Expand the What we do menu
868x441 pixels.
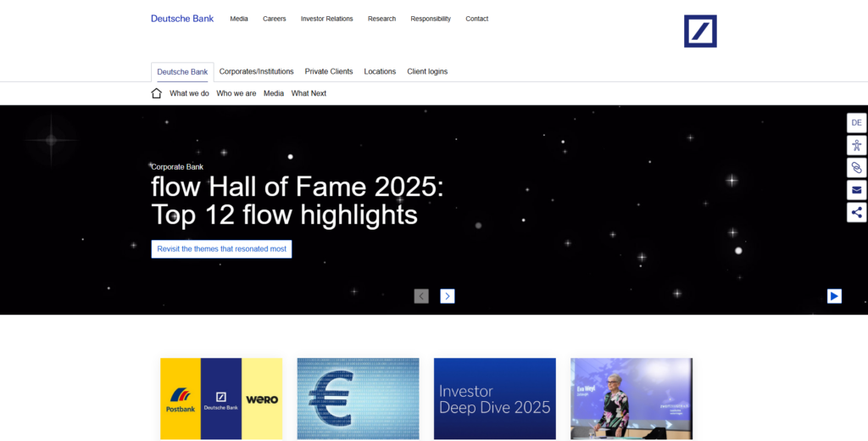(189, 93)
